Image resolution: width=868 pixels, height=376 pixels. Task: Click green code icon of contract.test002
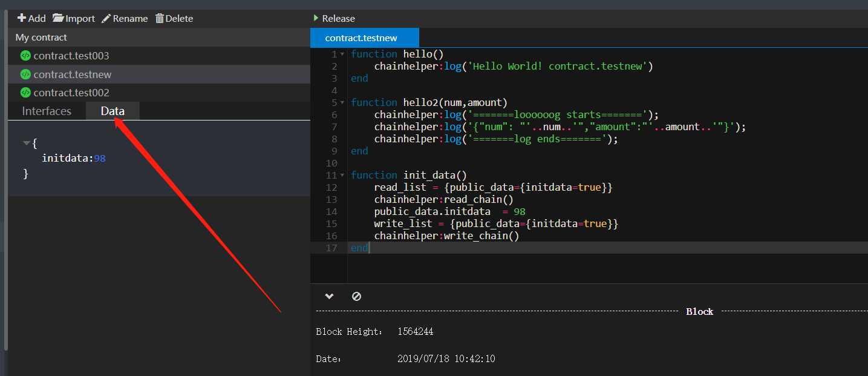[x=25, y=93]
